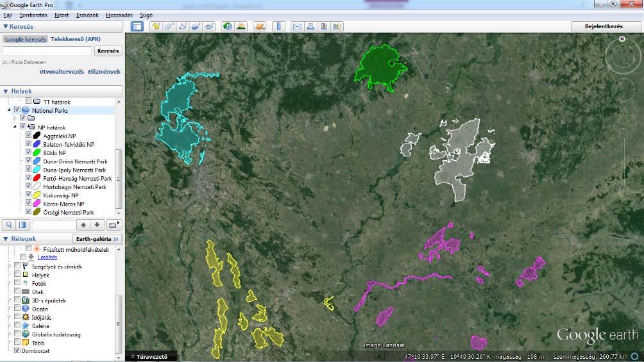Click the red Fertő-Hanság polygon icon
This screenshot has height=362, width=644.
tap(37, 178)
